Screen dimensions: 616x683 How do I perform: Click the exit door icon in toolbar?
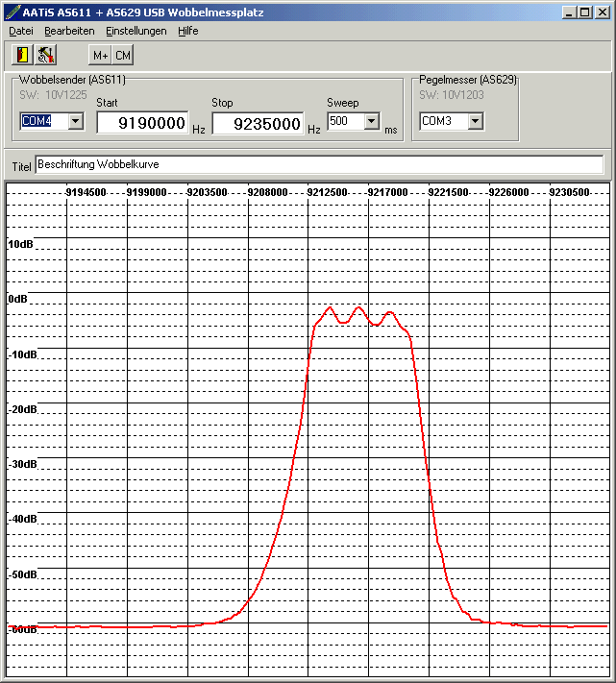(23, 55)
